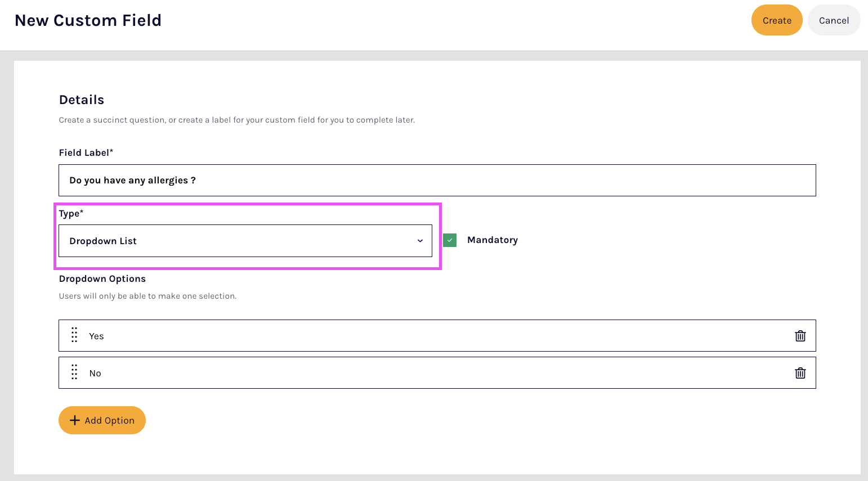The width and height of the screenshot is (868, 481).
Task: Cancel the new custom field
Action: tap(834, 20)
